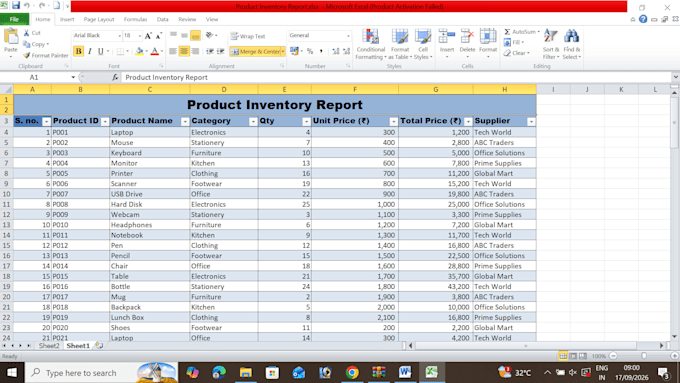Click the Delete cells icon
680x383 pixels.
tap(468, 36)
